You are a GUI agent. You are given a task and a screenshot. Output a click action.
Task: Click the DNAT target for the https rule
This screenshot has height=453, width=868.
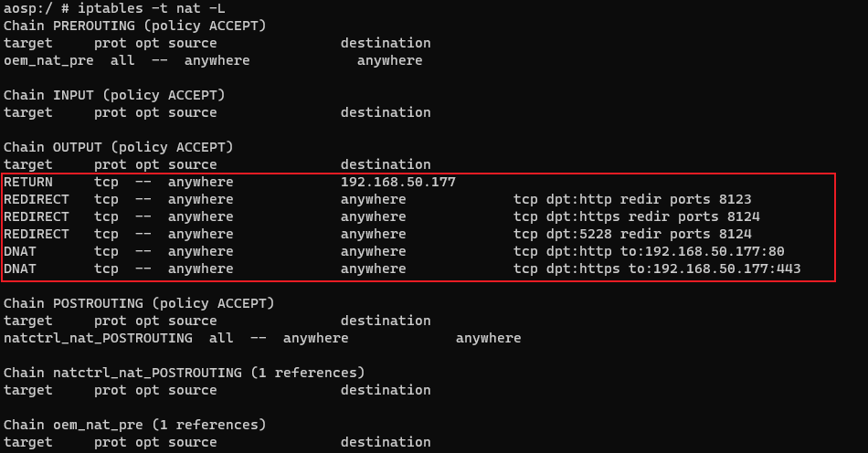pyautogui.click(x=20, y=269)
